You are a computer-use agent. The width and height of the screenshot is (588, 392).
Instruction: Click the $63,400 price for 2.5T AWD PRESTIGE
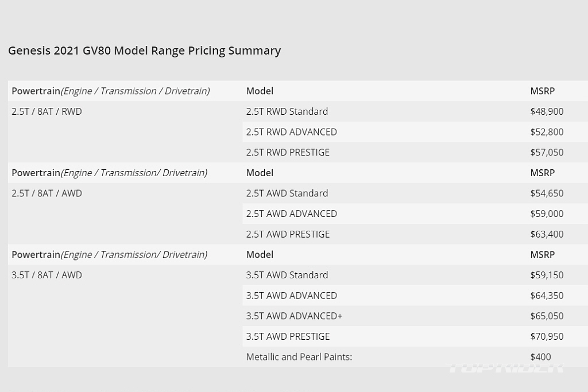point(547,234)
